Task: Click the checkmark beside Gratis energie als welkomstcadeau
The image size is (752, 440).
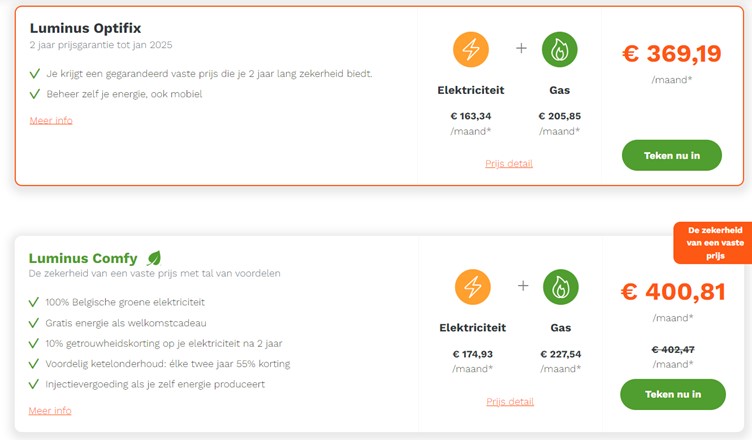Action: [x=34, y=323]
